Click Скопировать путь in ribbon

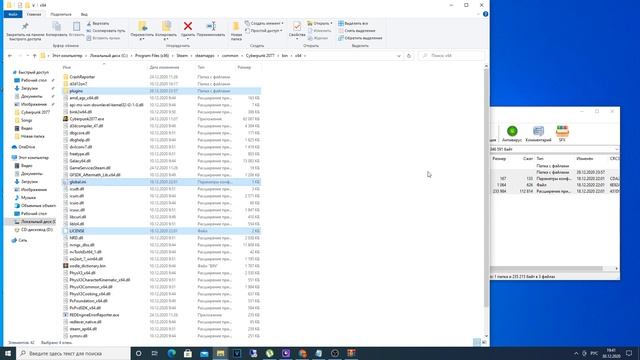click(x=106, y=31)
